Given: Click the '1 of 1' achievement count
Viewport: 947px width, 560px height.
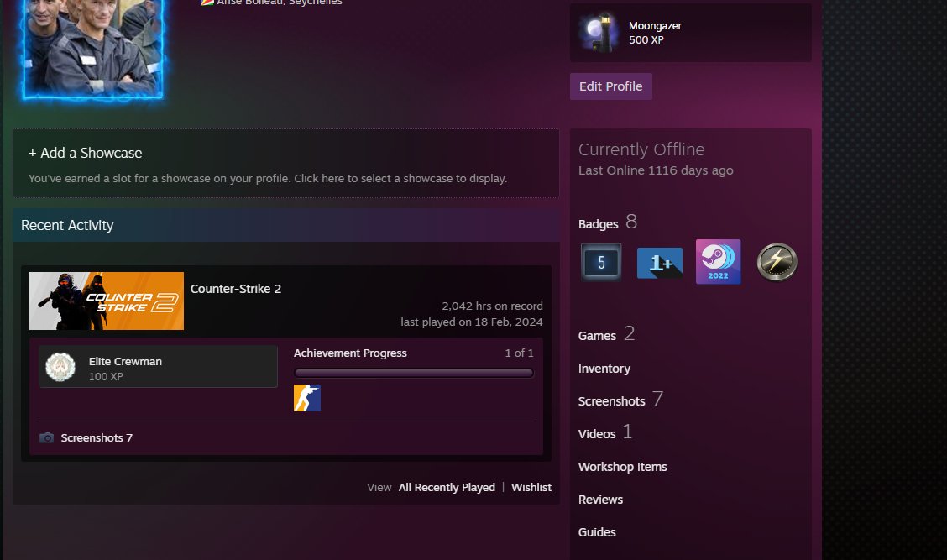Looking at the screenshot, I should [x=520, y=353].
